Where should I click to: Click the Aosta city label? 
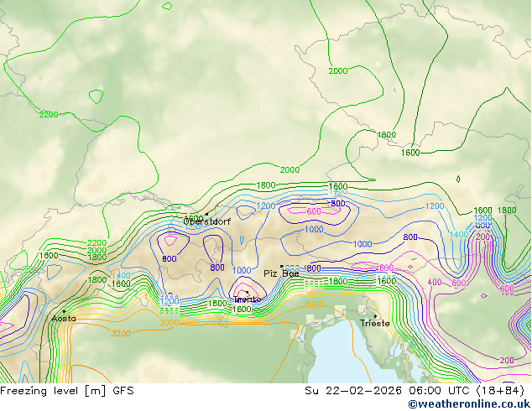64,319
